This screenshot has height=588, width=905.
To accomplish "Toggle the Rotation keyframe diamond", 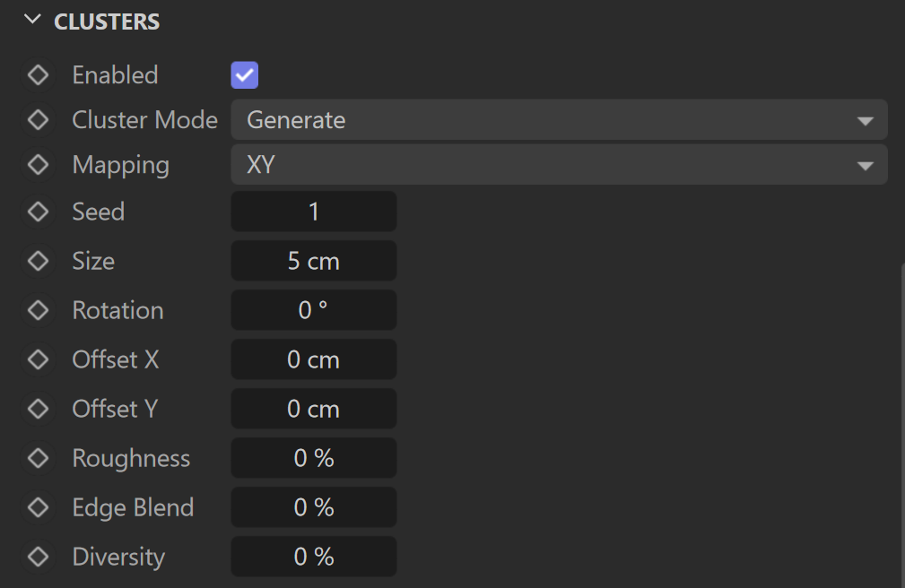I will click(x=38, y=310).
